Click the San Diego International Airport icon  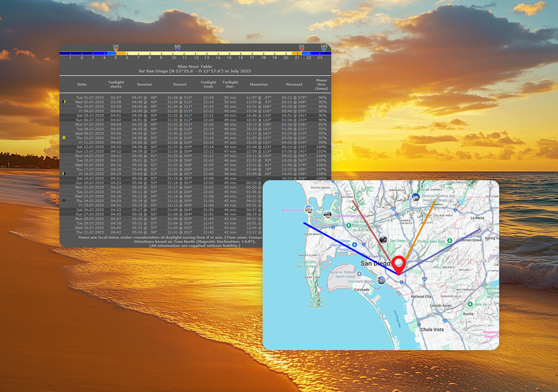coord(354,245)
